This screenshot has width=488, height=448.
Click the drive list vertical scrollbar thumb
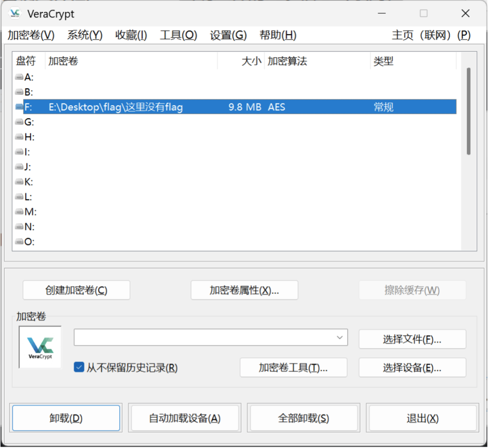(468, 111)
